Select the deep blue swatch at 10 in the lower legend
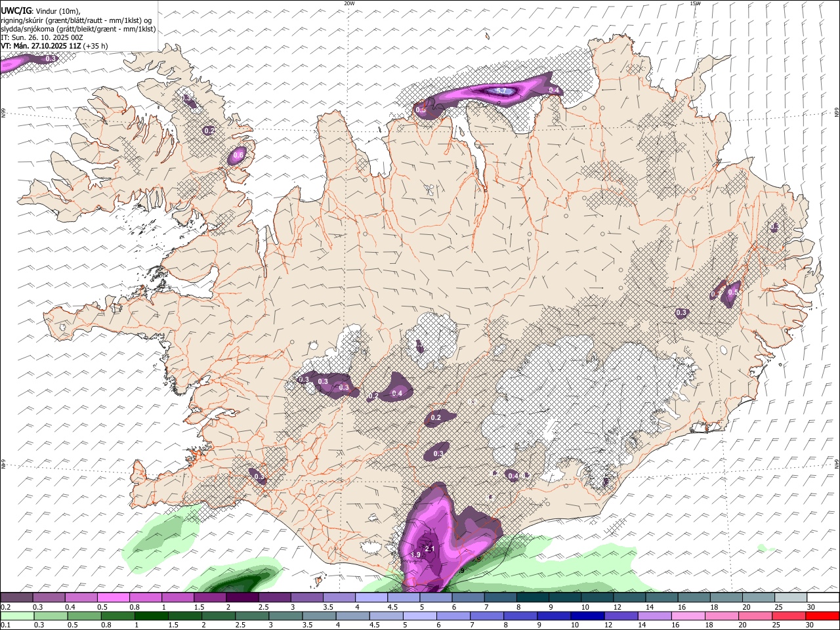Screen dimensions: 840x630 tap(587, 616)
